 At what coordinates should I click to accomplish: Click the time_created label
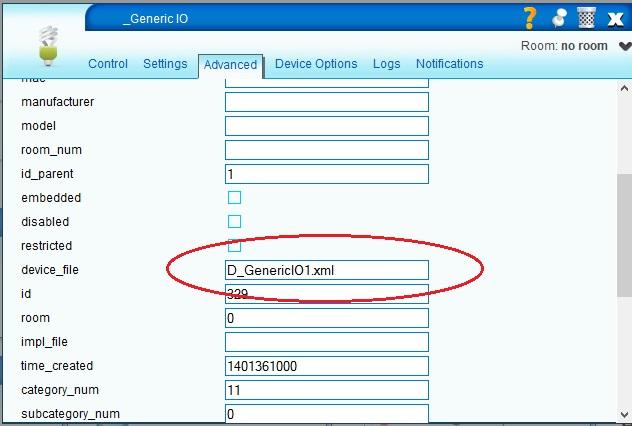[x=57, y=366]
